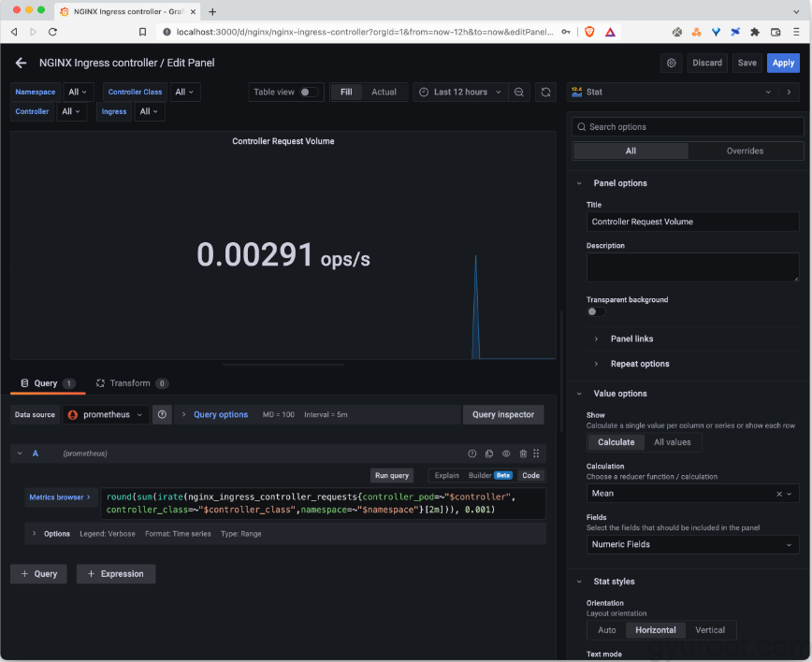Collapse Value options section

620,394
